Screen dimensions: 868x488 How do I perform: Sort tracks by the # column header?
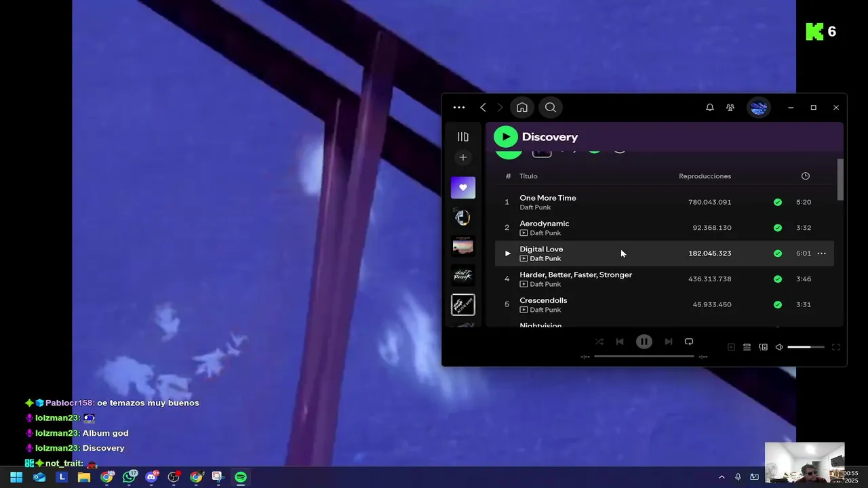(508, 176)
